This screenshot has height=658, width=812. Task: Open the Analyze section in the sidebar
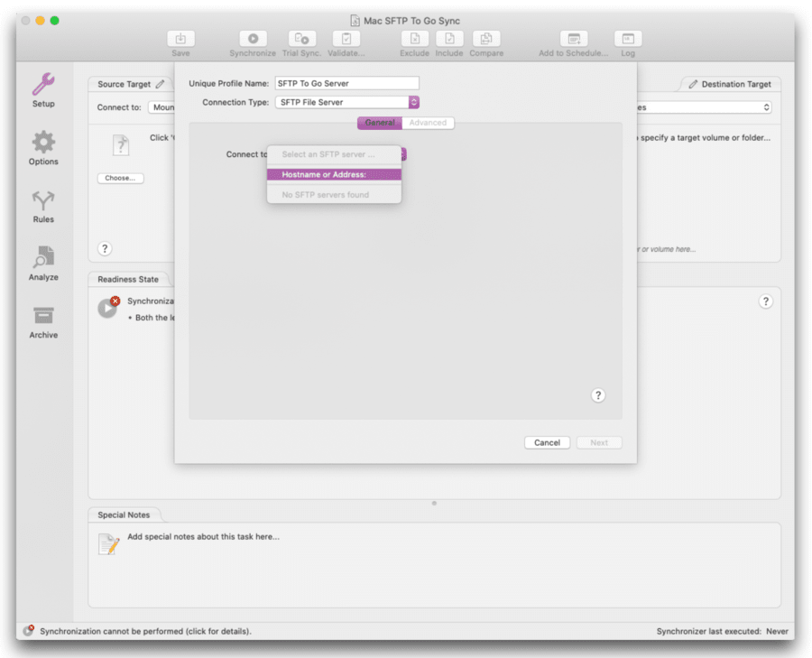[x=42, y=264]
